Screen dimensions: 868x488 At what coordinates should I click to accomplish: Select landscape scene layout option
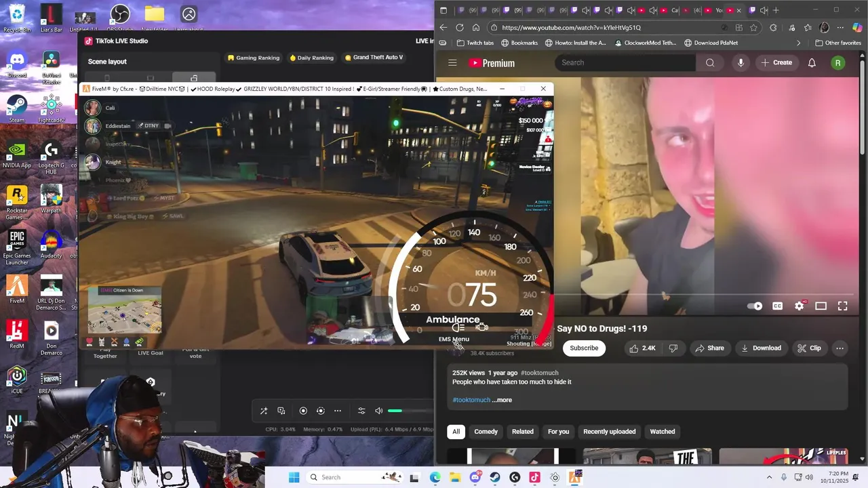[x=151, y=78]
